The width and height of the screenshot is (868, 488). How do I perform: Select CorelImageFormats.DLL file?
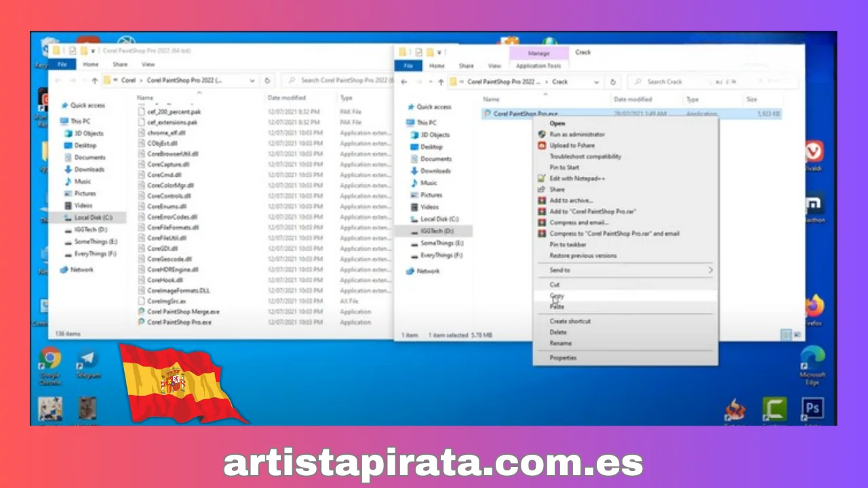178,290
